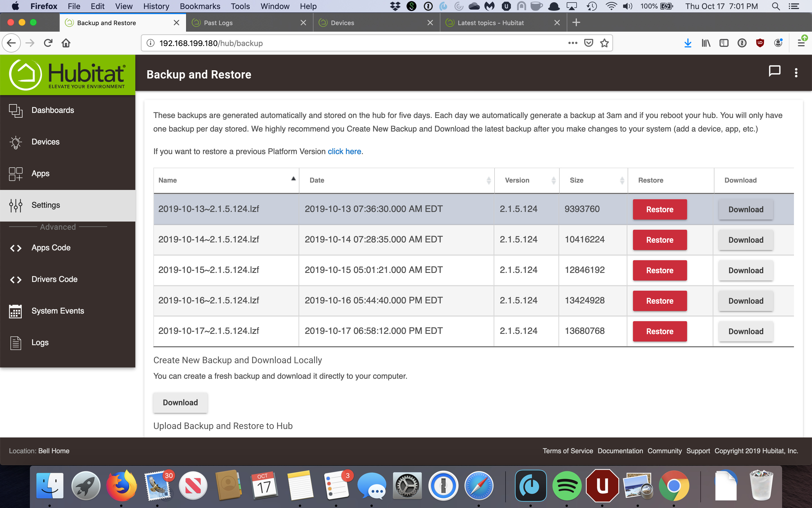
Task: Bookmark this page with the star icon
Action: click(604, 43)
